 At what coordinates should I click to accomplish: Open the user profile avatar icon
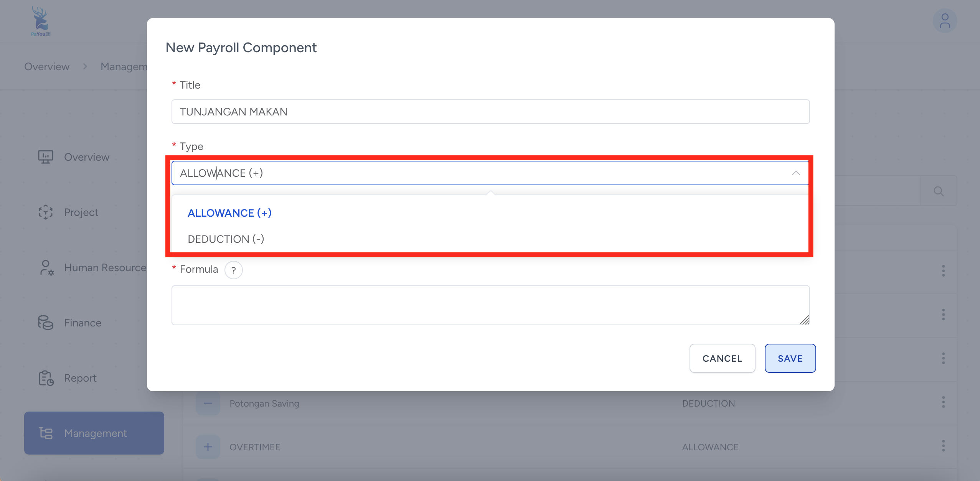coord(944,21)
